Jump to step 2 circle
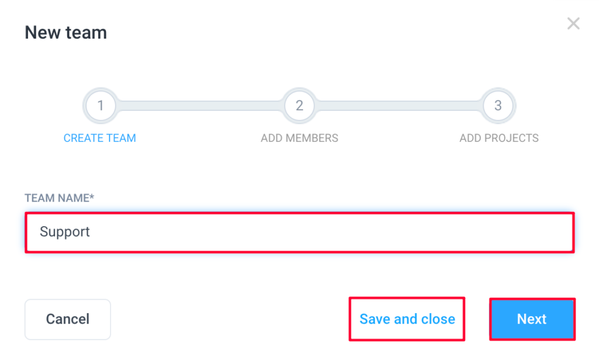 (299, 106)
